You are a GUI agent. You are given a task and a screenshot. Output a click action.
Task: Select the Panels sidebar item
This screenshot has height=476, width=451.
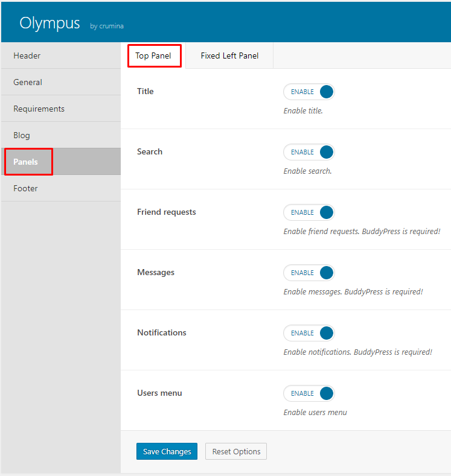(61, 162)
